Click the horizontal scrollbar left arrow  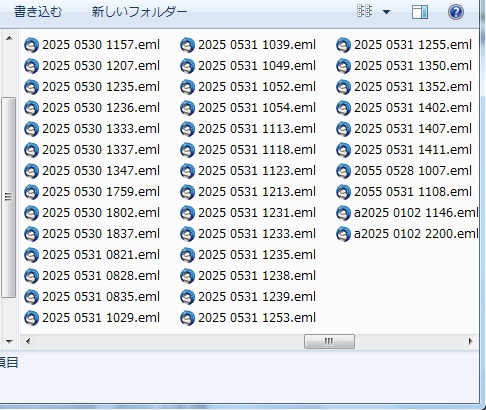click(x=28, y=341)
